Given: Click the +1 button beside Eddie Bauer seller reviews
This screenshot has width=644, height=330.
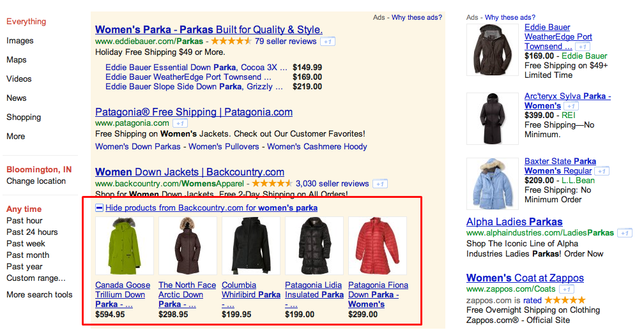Looking at the screenshot, I should tap(328, 41).
